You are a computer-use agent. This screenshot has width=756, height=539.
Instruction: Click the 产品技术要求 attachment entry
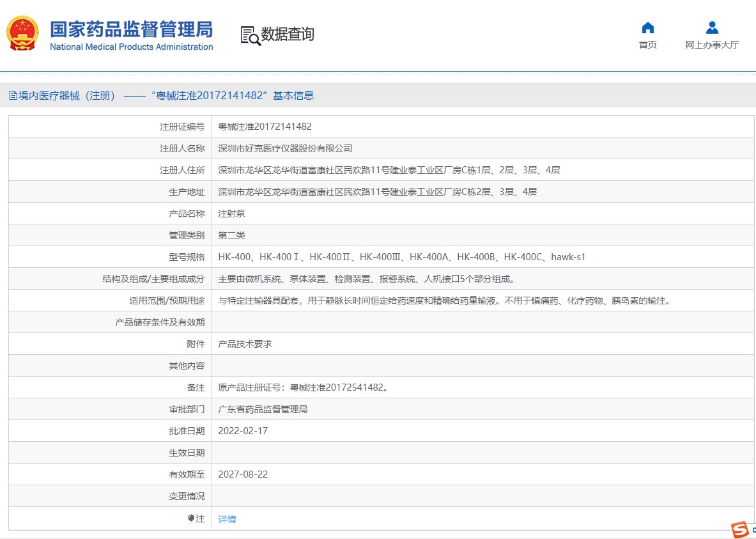click(x=245, y=344)
